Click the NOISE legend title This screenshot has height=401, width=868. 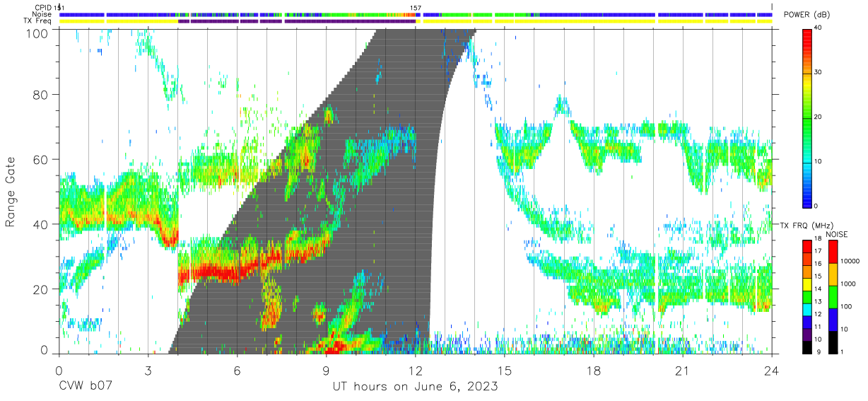pyautogui.click(x=838, y=234)
